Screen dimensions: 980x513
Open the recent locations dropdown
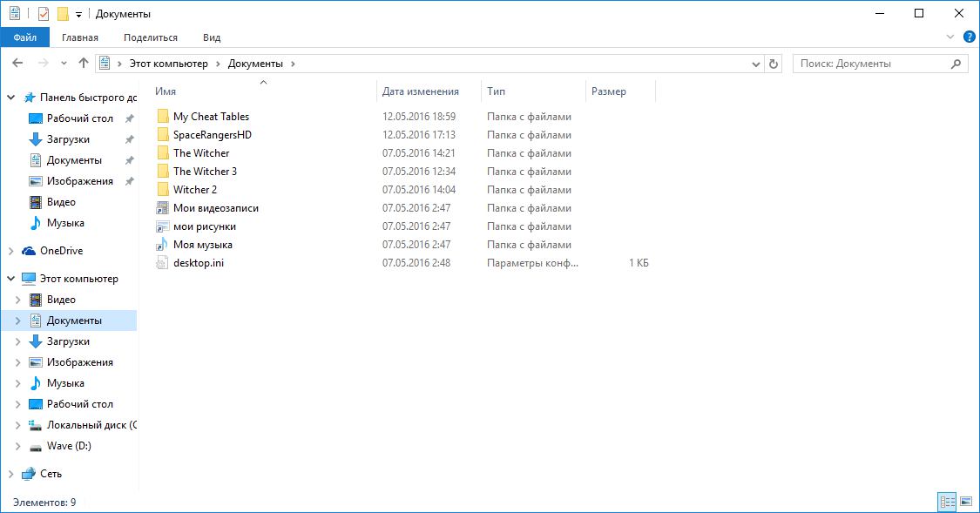pyautogui.click(x=64, y=64)
